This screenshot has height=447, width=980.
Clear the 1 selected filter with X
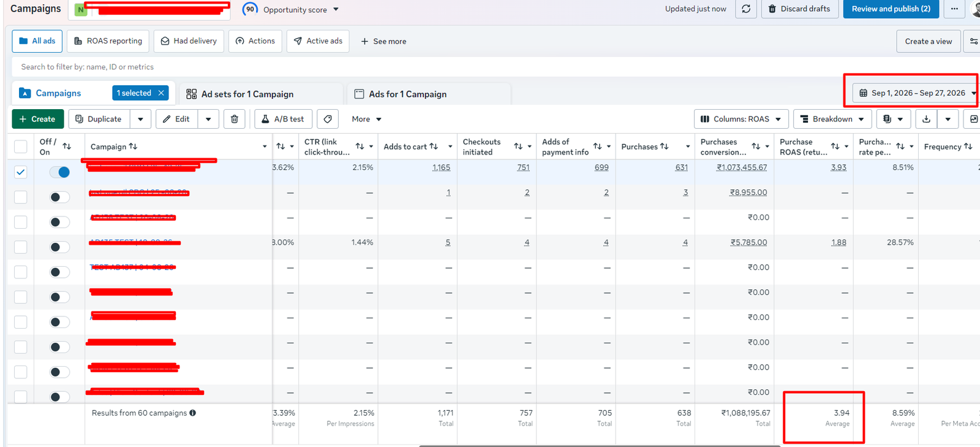click(x=161, y=93)
